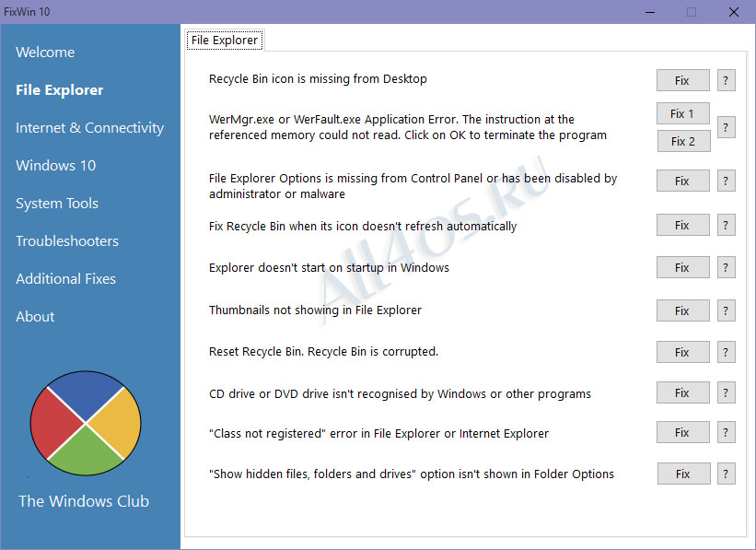The width and height of the screenshot is (756, 550).
Task: Fix missing Show hidden files option
Action: tap(683, 474)
